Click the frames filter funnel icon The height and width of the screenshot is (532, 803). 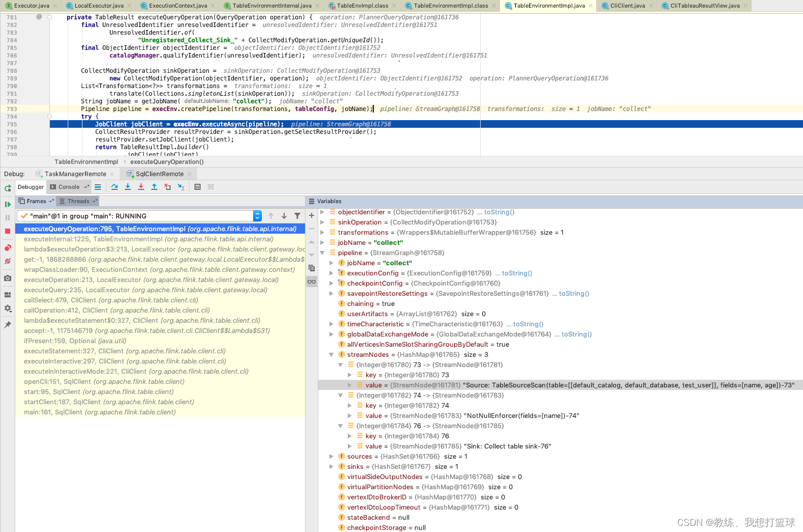click(297, 216)
